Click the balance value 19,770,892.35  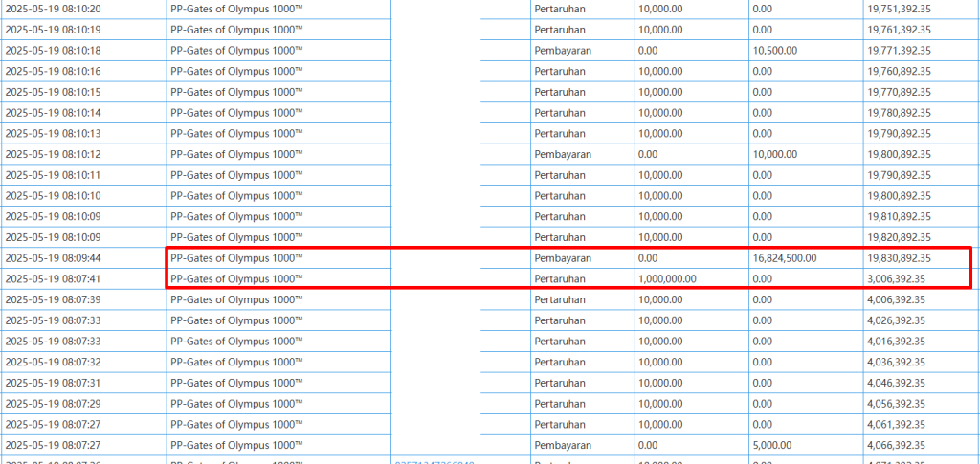click(900, 92)
